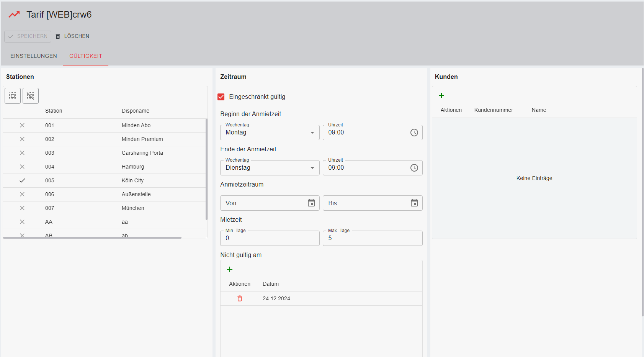This screenshot has width=644, height=357.
Task: Expand Beginn Wochentag dropdown showing Montag
Action: pyautogui.click(x=270, y=133)
